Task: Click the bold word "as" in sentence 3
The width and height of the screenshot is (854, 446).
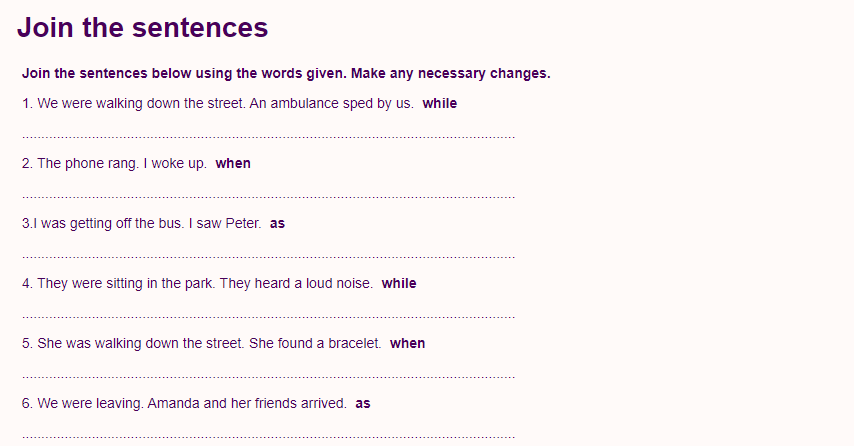Action: [277, 223]
